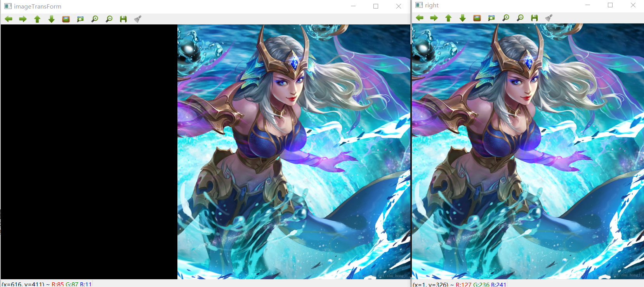Zoom in on imageTransForm image
Viewport: 644px width, 287px height.
(x=95, y=19)
